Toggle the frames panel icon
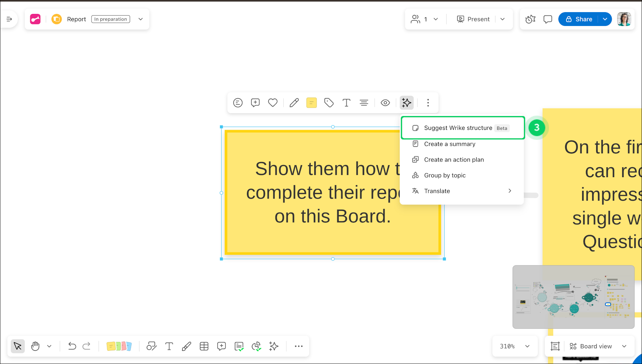The height and width of the screenshot is (364, 642). click(555, 346)
